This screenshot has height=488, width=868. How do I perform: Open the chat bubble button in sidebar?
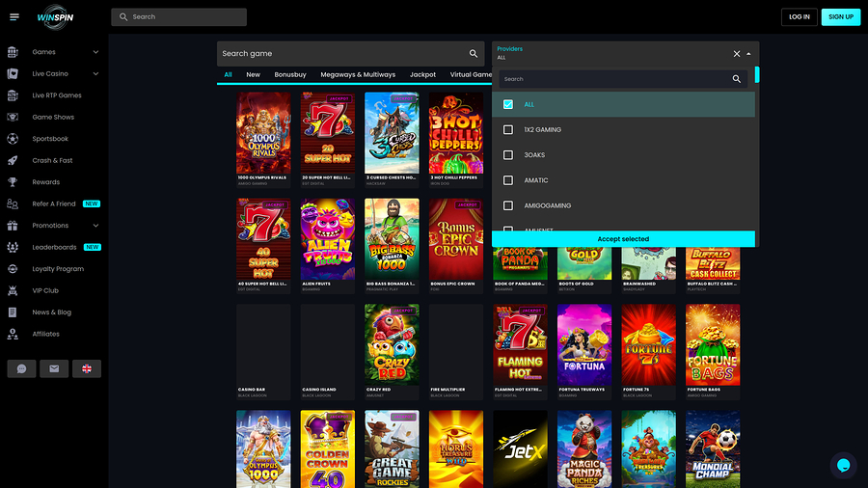click(21, 368)
